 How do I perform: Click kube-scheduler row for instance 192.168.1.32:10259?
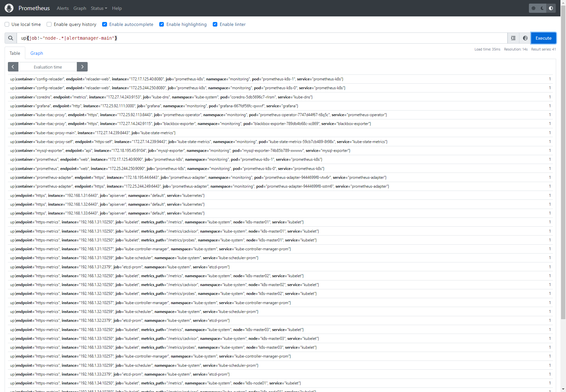tap(280, 312)
